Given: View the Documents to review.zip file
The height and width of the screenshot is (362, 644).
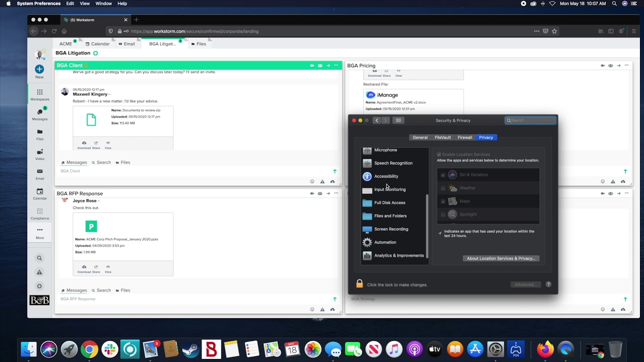Looking at the screenshot, I should (x=108, y=145).
